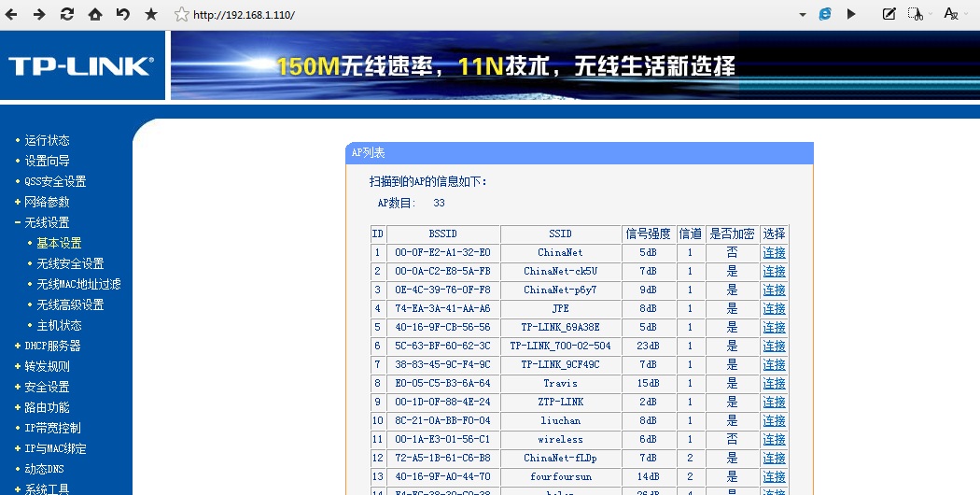Connect to the ChinaNet access point
Screen dimensions: 980x495
pyautogui.click(x=774, y=253)
